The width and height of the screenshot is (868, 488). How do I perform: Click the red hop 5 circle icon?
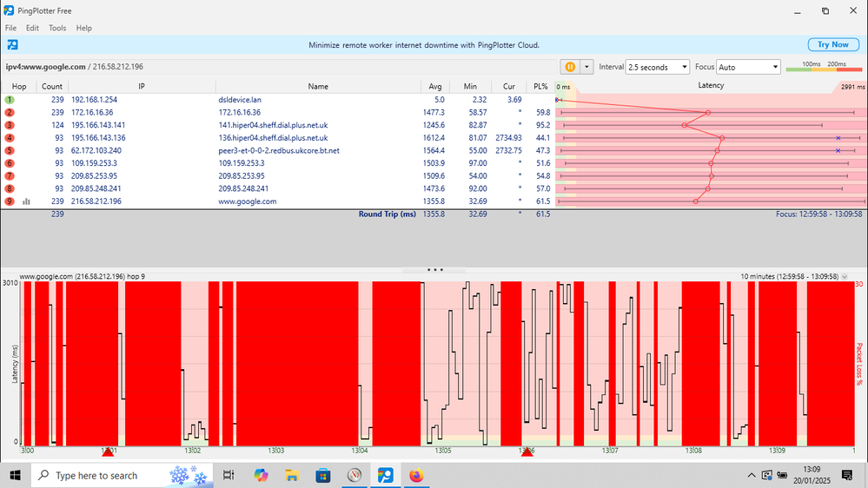(10, 150)
